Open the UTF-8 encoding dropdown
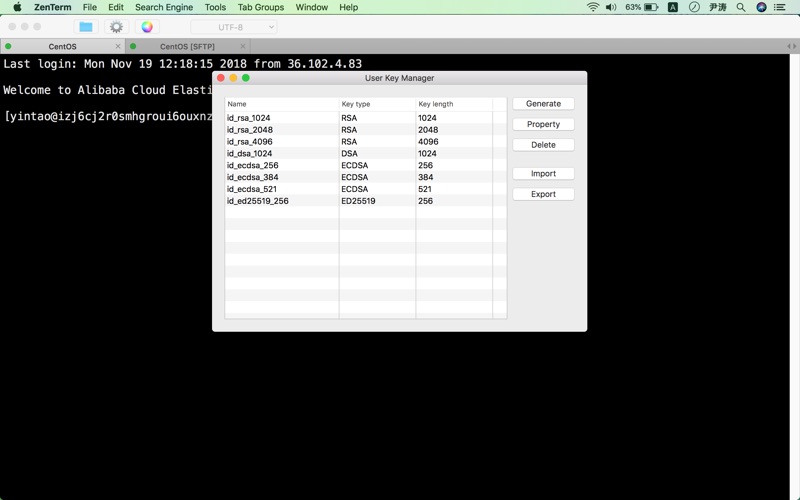800x500 pixels. (x=234, y=27)
